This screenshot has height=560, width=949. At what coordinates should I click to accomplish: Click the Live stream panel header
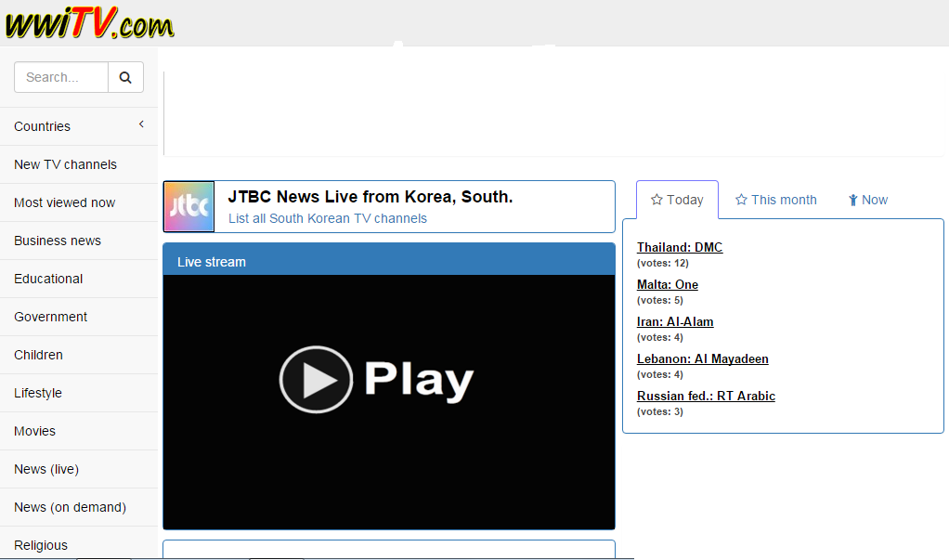(x=389, y=260)
